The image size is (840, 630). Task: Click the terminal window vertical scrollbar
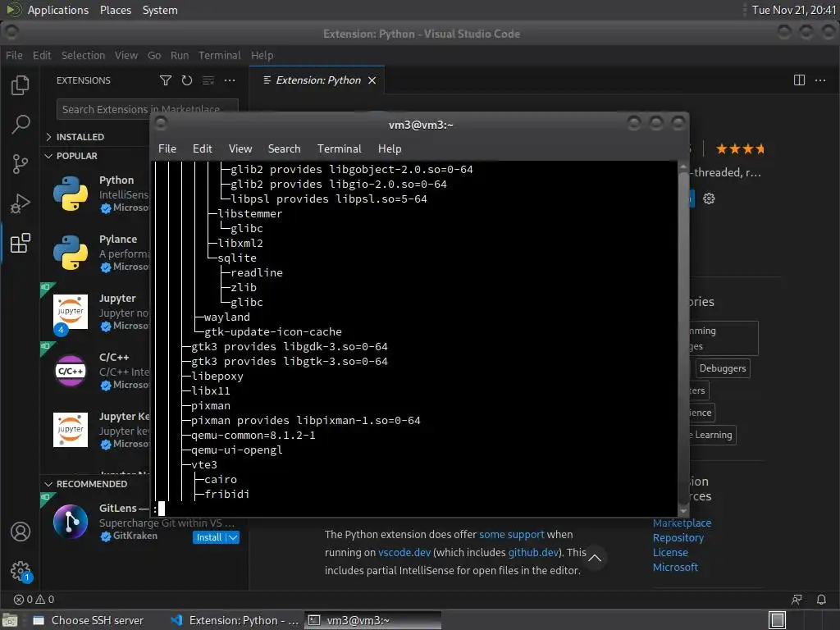(x=682, y=339)
